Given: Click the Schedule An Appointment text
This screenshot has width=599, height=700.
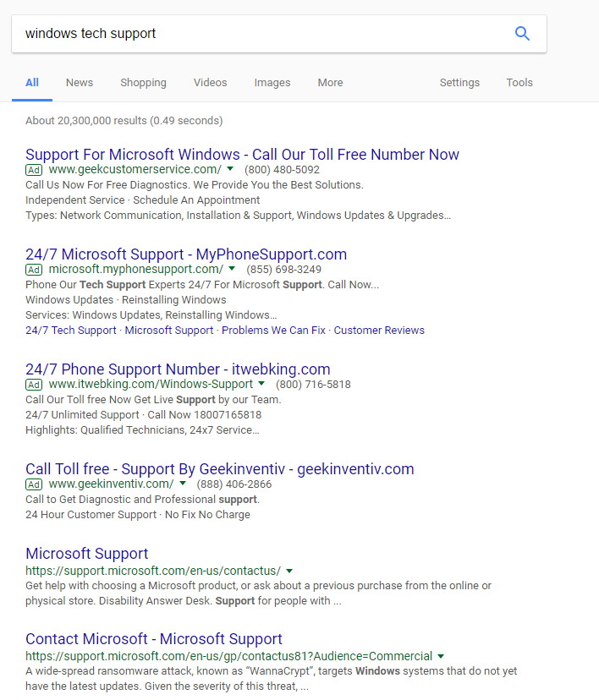Looking at the screenshot, I should click(x=196, y=200).
